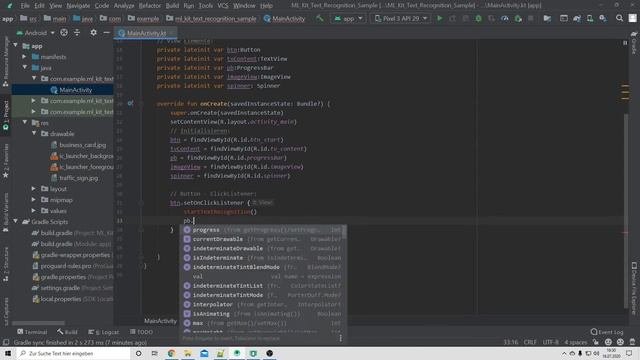
Task: Toggle the Favorites side tab
Action: (6, 161)
